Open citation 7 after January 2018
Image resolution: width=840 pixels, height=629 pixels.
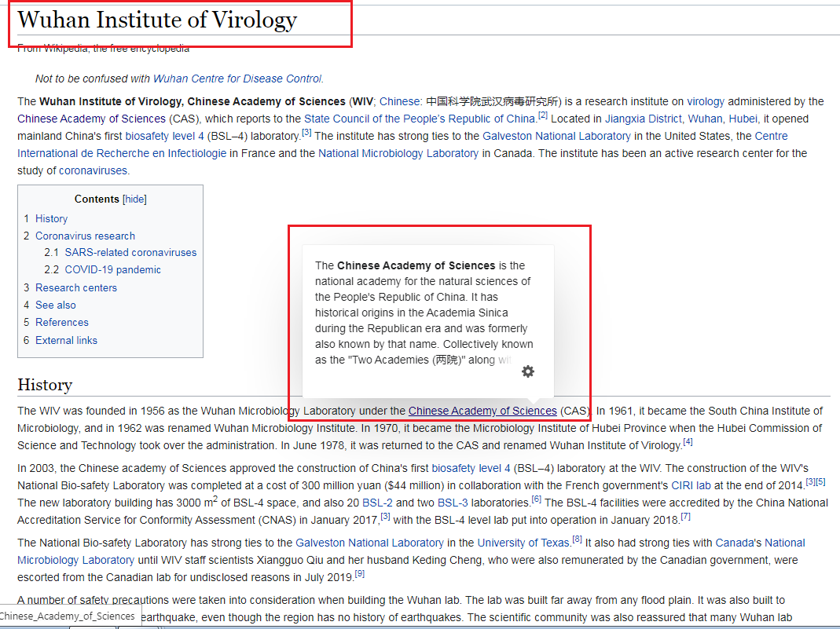click(x=686, y=517)
